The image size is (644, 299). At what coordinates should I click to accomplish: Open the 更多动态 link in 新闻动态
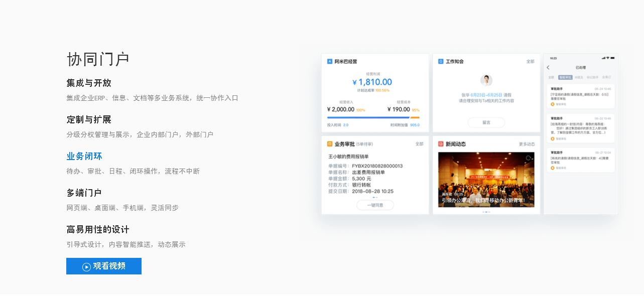[527, 144]
